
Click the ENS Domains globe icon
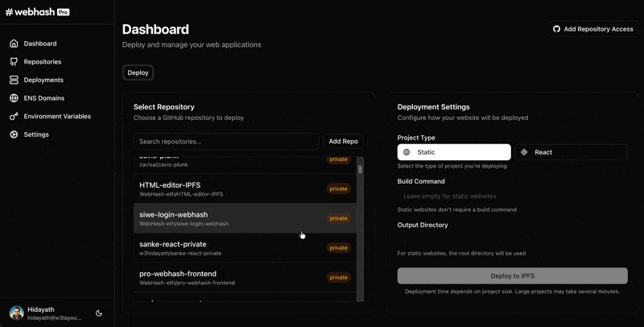click(x=14, y=98)
